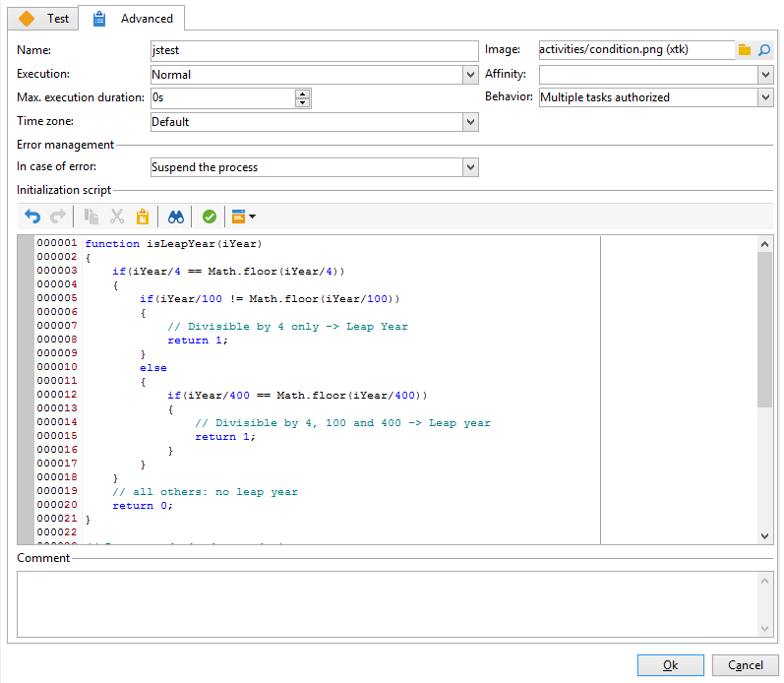Open the Affinity dropdown
784x683 pixels.
click(x=765, y=75)
